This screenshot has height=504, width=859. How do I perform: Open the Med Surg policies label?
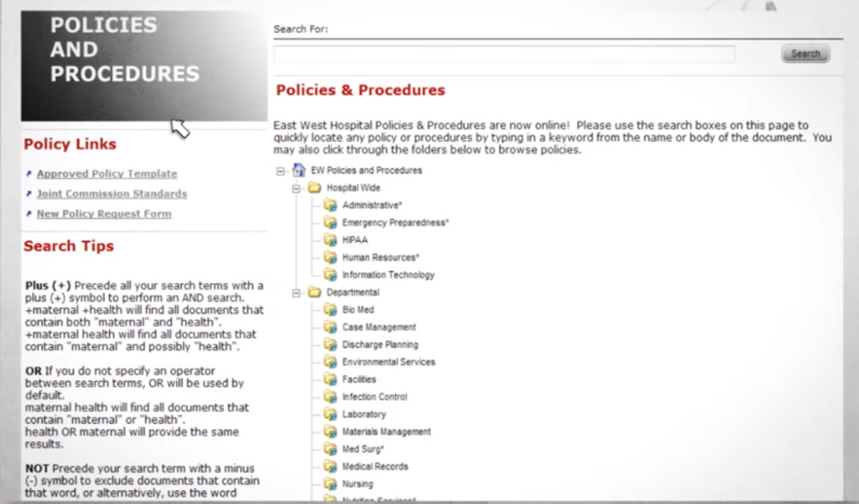tap(363, 449)
